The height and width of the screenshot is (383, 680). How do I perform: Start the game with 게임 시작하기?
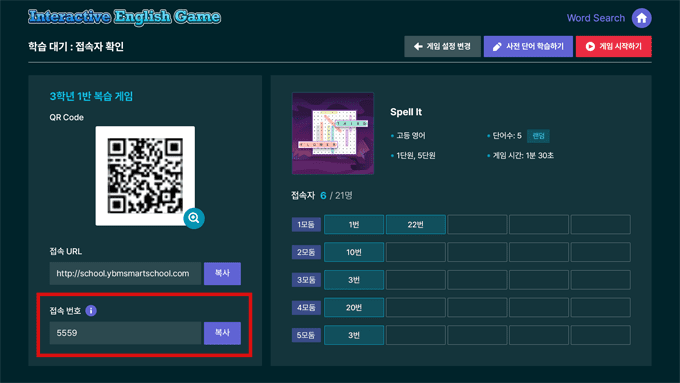[613, 46]
